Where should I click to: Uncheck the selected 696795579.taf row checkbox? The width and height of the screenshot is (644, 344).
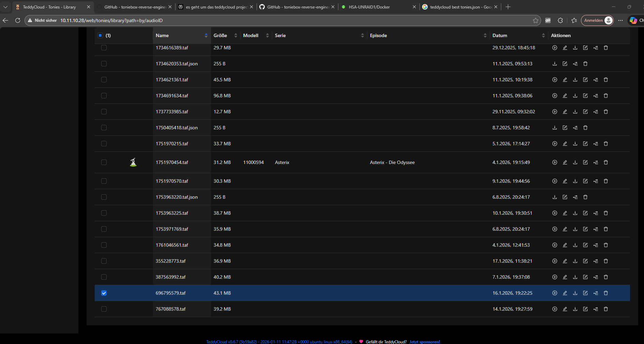tap(104, 293)
